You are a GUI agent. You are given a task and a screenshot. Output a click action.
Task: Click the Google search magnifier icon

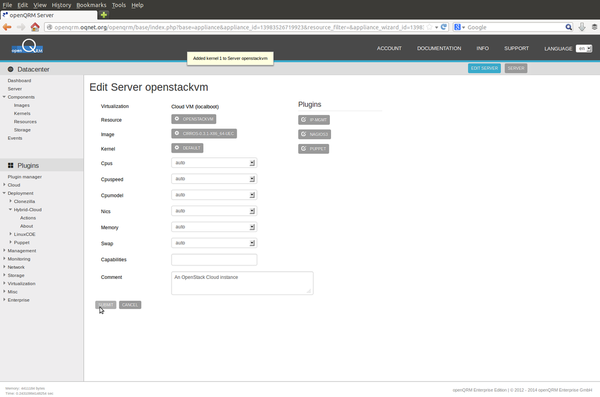(x=569, y=27)
